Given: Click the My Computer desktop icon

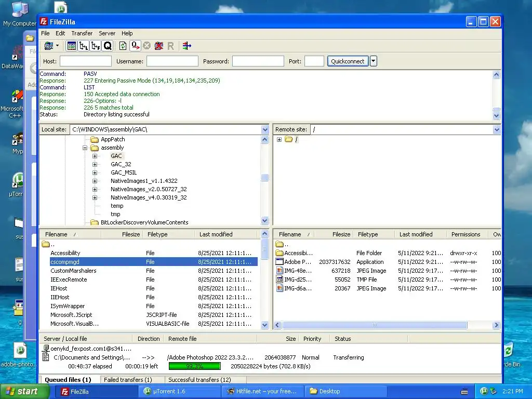Looking at the screenshot, I should (x=19, y=14).
